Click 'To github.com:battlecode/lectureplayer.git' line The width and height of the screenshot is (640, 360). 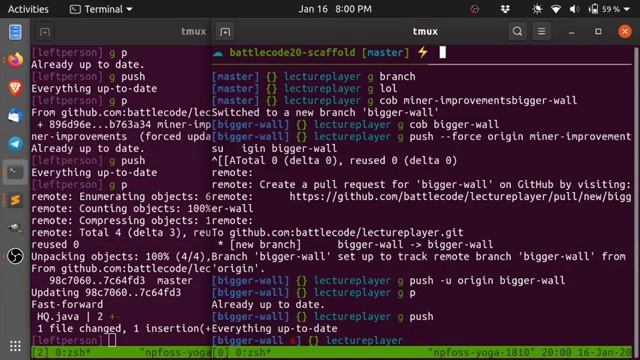pos(337,233)
